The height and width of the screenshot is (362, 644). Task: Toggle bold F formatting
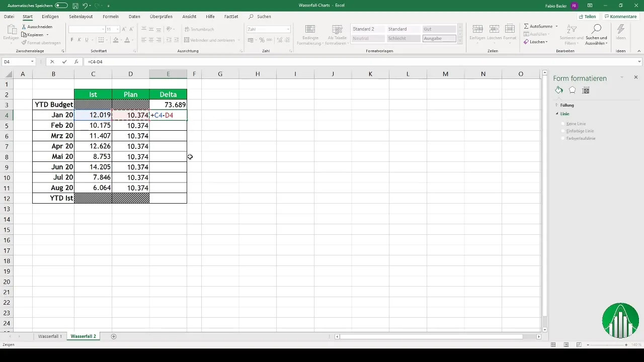pyautogui.click(x=71, y=40)
